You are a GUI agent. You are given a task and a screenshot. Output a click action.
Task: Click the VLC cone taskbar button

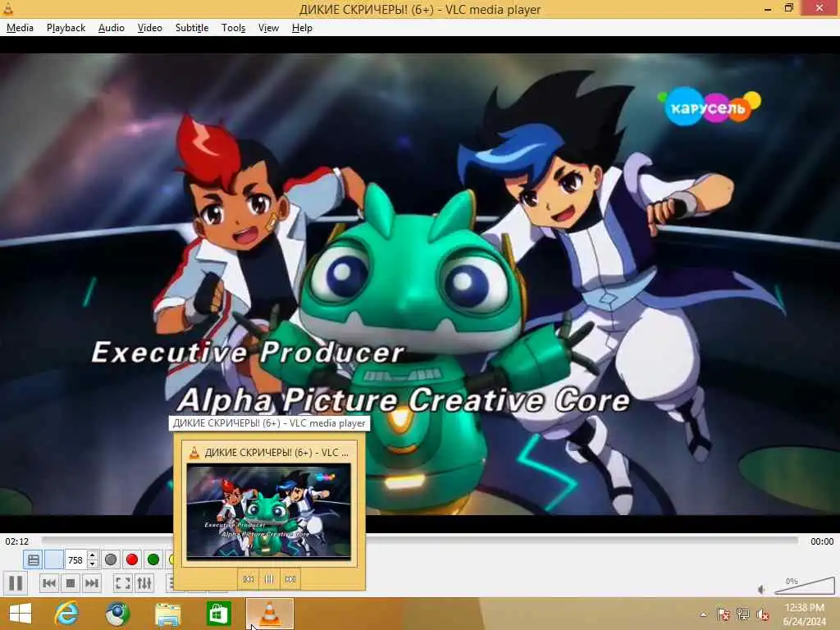pos(269,614)
